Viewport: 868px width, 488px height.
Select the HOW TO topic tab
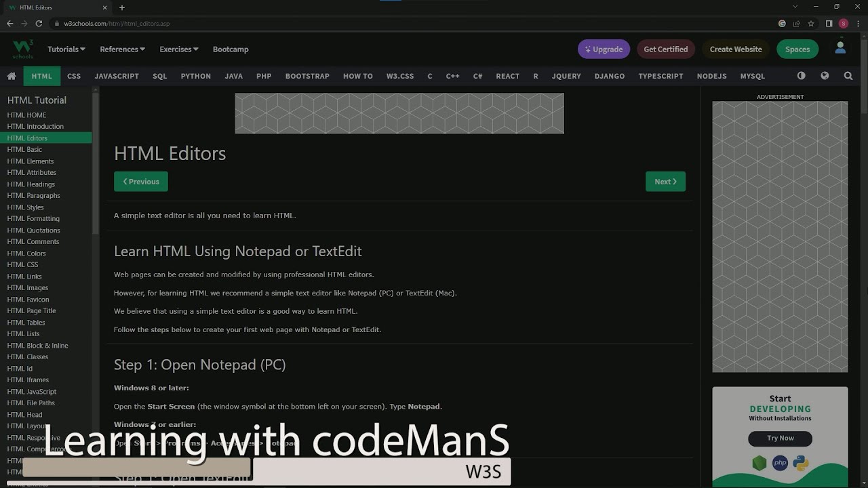(x=358, y=76)
